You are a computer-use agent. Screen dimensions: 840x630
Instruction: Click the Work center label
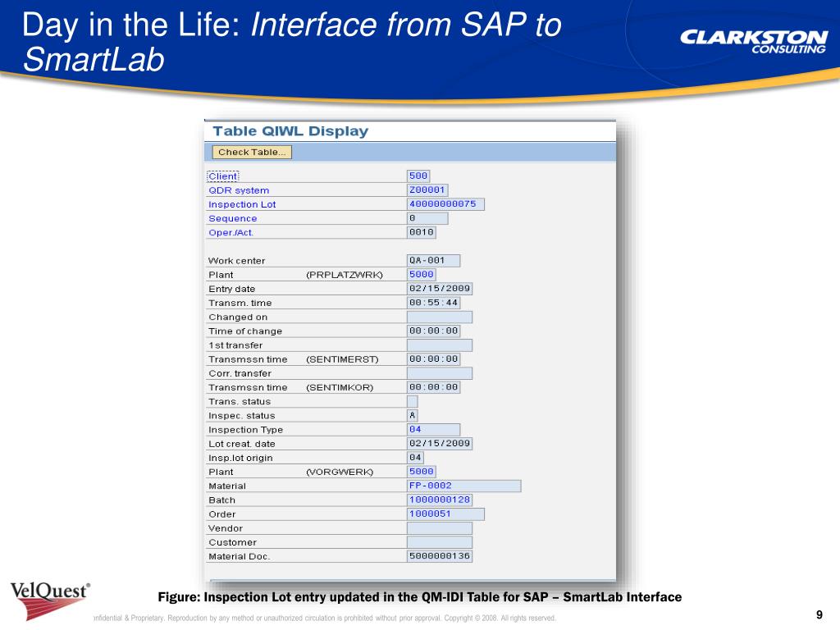point(237,261)
